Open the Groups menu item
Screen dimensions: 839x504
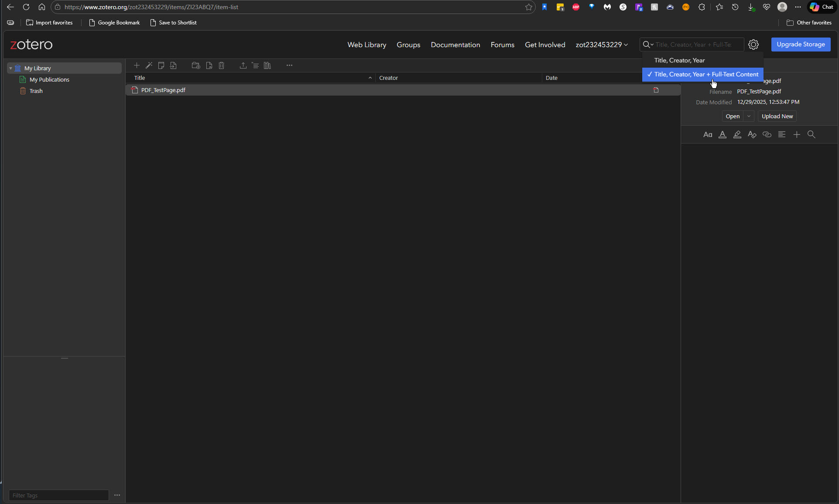coord(408,45)
